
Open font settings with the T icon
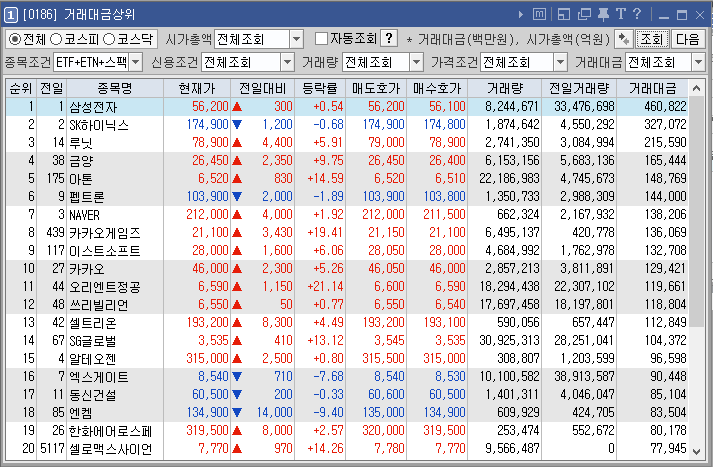click(621, 14)
